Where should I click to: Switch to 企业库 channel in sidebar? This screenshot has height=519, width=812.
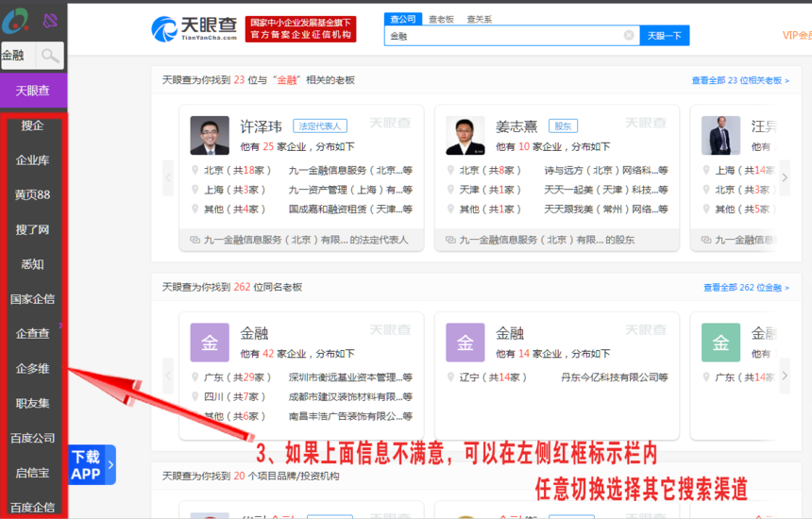[32, 159]
